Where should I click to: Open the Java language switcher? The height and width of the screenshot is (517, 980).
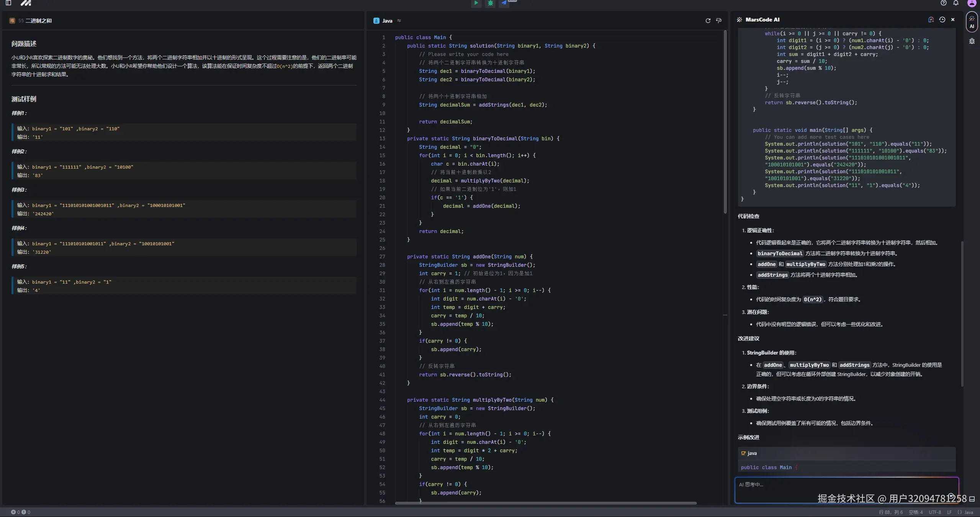pyautogui.click(x=387, y=21)
